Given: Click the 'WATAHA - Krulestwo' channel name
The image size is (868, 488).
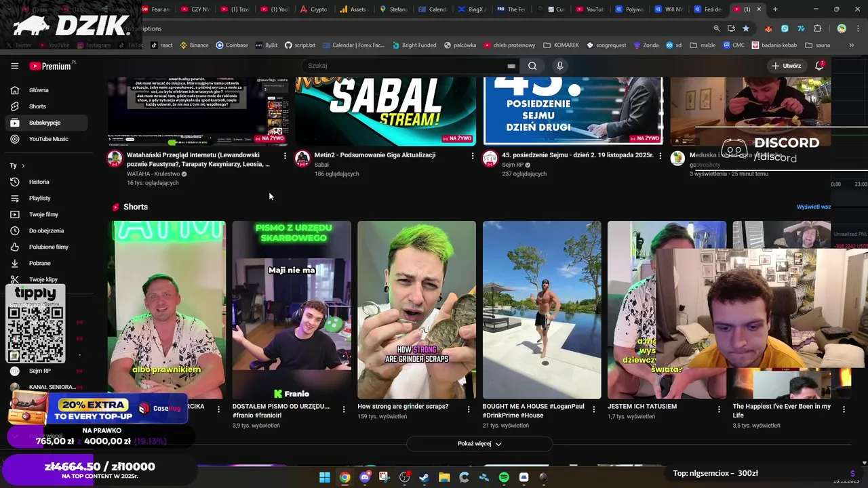Looking at the screenshot, I should (x=153, y=174).
